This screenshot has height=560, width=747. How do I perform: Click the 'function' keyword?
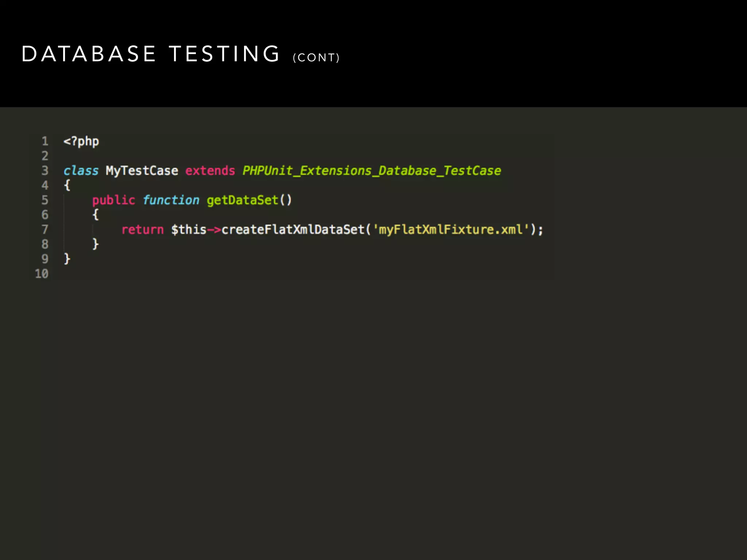pos(171,200)
